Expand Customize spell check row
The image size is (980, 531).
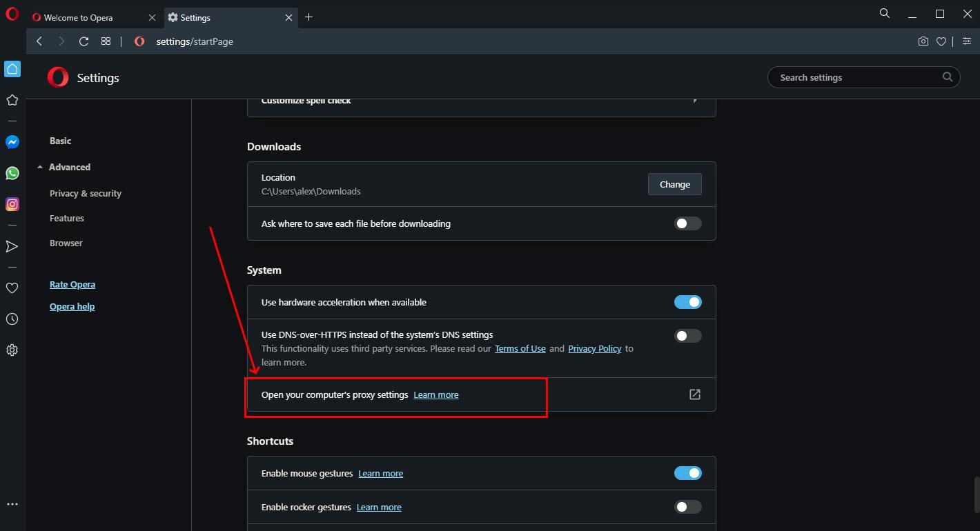pyautogui.click(x=695, y=101)
